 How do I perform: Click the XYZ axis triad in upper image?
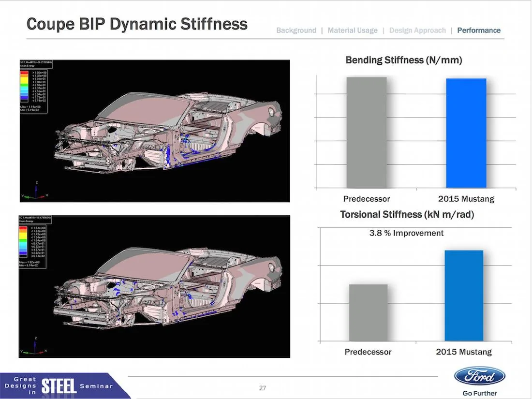point(35,191)
